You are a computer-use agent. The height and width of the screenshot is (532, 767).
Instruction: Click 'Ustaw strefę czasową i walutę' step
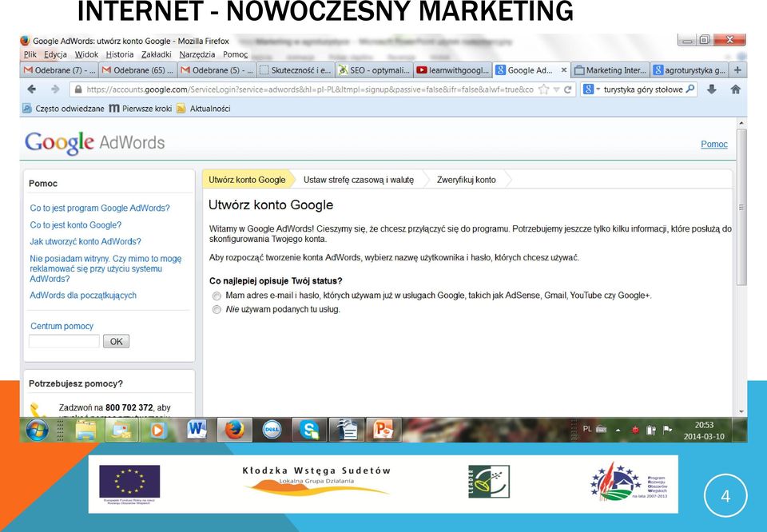tap(359, 180)
